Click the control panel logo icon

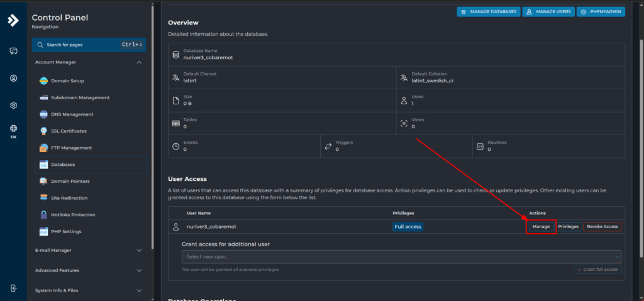(x=13, y=20)
